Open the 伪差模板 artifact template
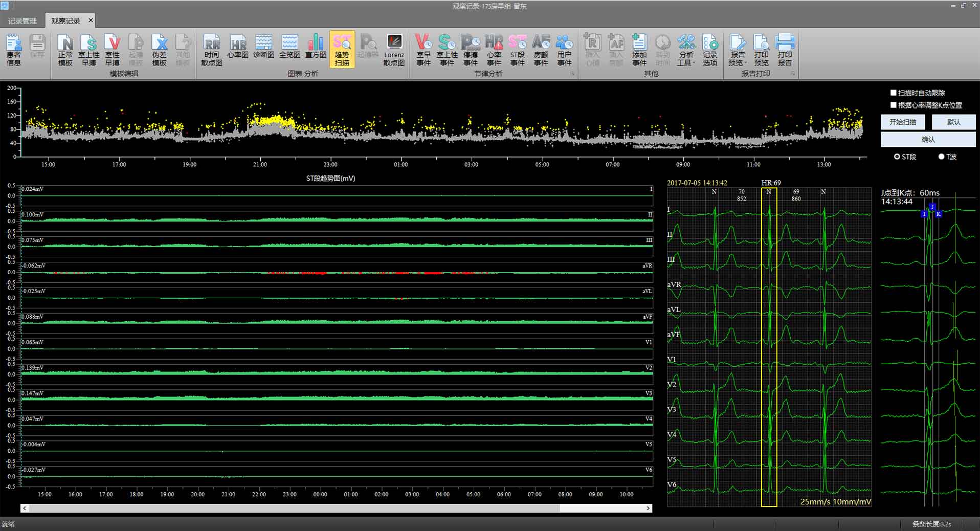The image size is (980, 531). click(159, 50)
